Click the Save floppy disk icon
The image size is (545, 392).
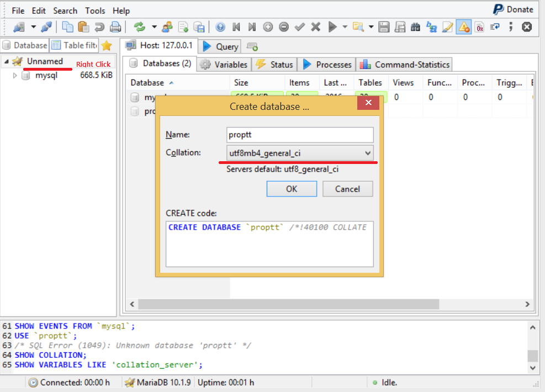[x=384, y=27]
